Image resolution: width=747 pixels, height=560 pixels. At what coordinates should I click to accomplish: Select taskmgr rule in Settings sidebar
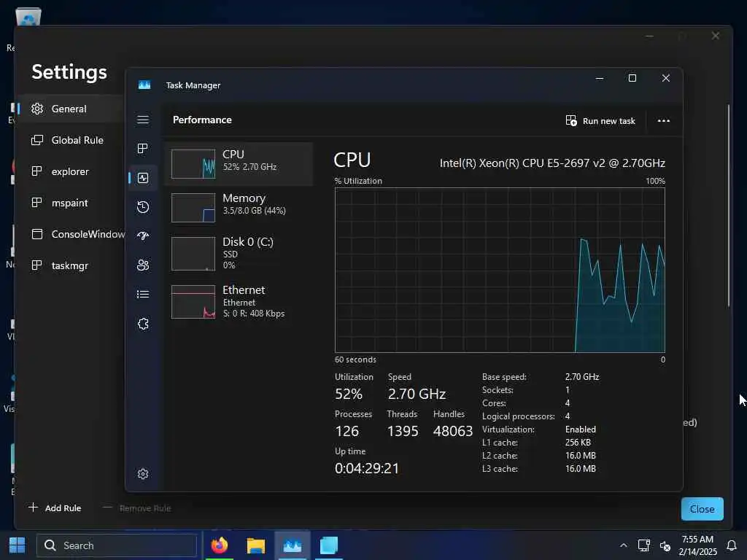click(71, 265)
